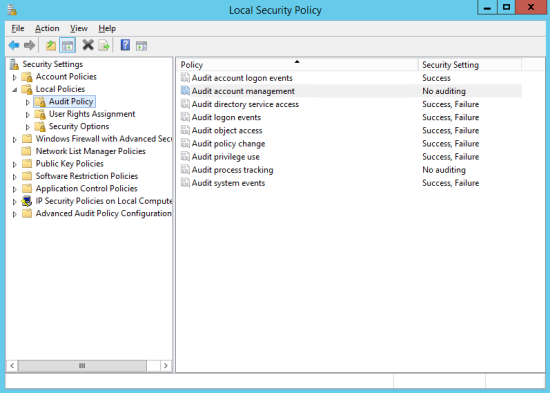The height and width of the screenshot is (393, 550).
Task: Click Success, Failure setting for logon events
Action: [450, 117]
